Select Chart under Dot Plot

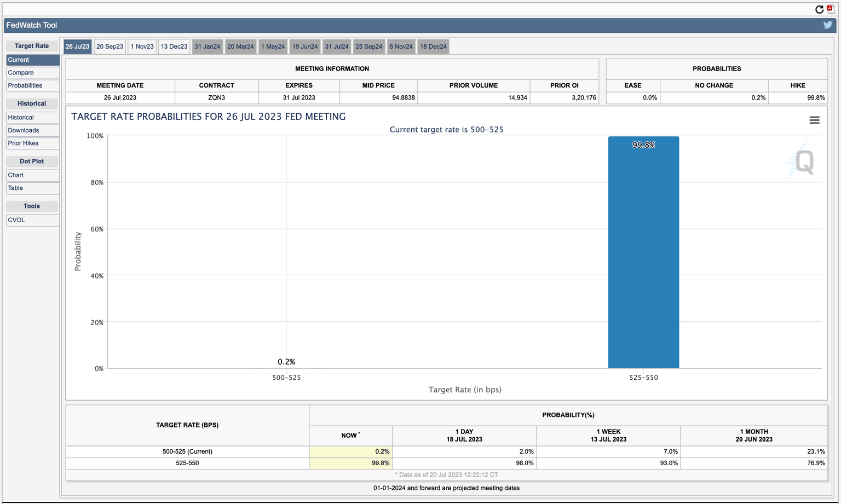point(15,175)
